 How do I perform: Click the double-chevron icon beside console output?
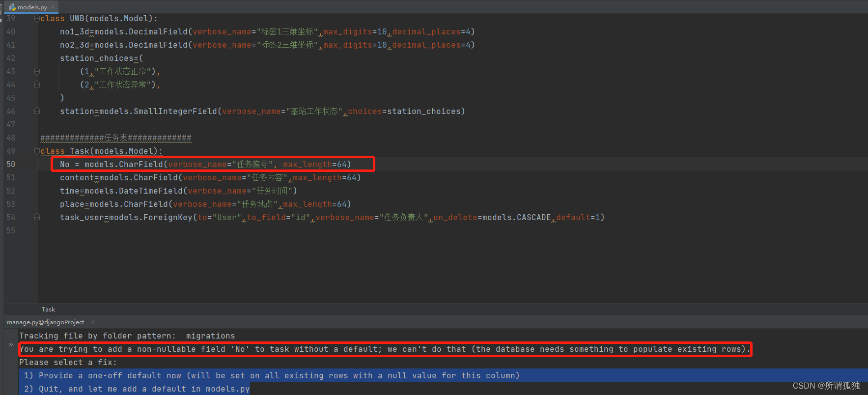tap(11, 344)
